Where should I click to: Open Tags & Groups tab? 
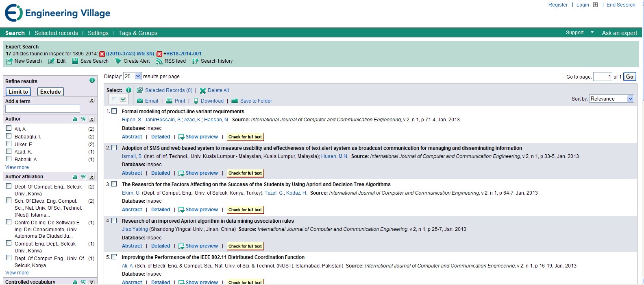[x=138, y=33]
